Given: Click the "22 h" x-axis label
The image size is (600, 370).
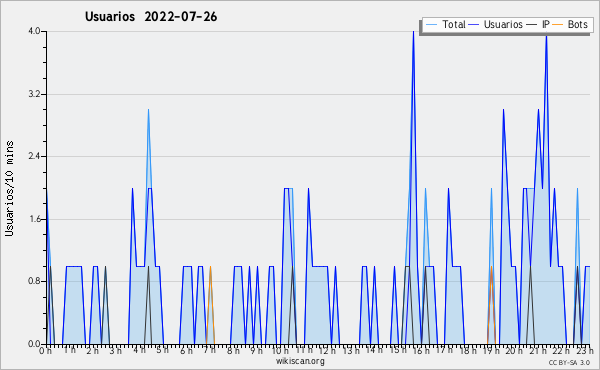Looking at the screenshot, I should (x=562, y=351).
